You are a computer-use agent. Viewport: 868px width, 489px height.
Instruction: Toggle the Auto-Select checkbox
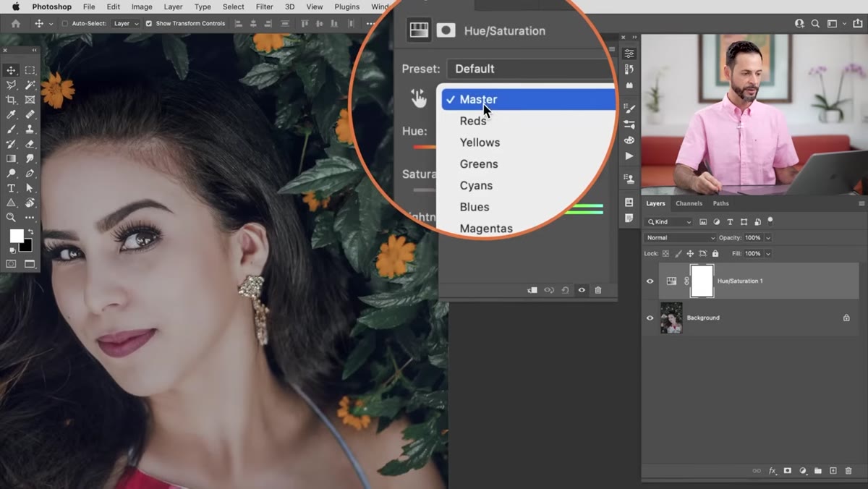[x=65, y=23]
